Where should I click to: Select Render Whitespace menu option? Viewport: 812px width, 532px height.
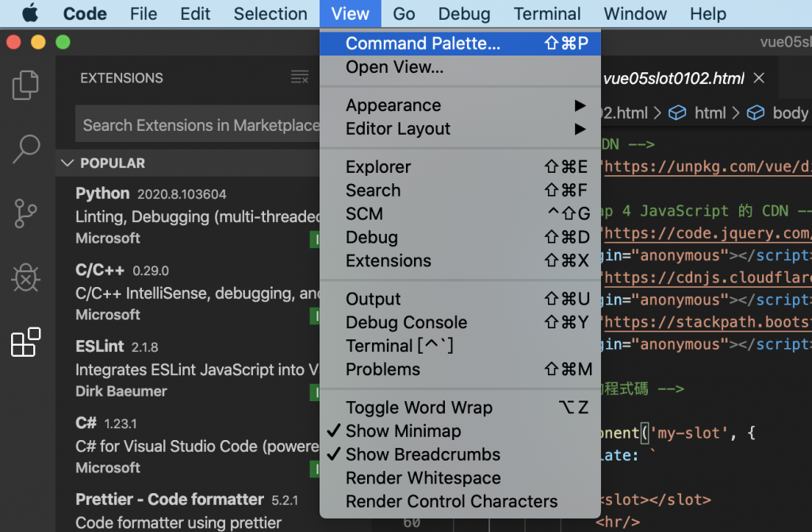(423, 478)
